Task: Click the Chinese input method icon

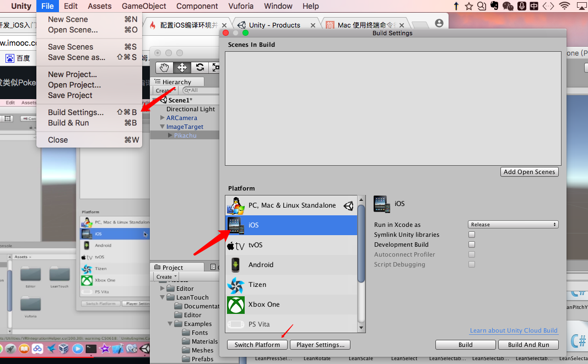Action: coord(534,6)
